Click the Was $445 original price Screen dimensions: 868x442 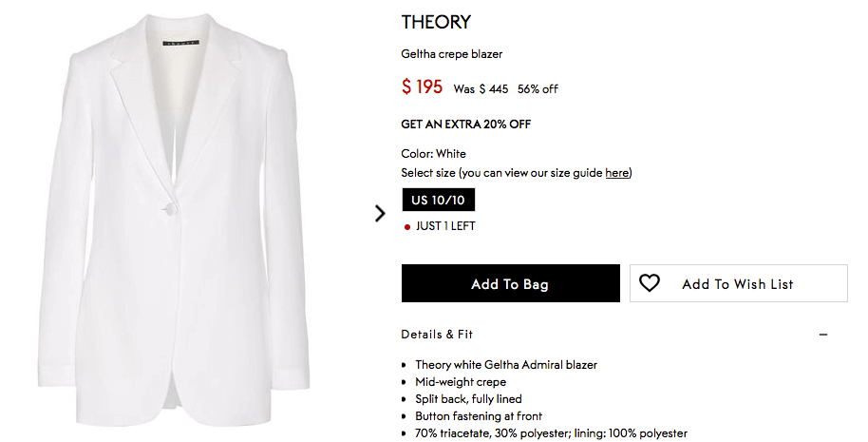click(x=481, y=88)
